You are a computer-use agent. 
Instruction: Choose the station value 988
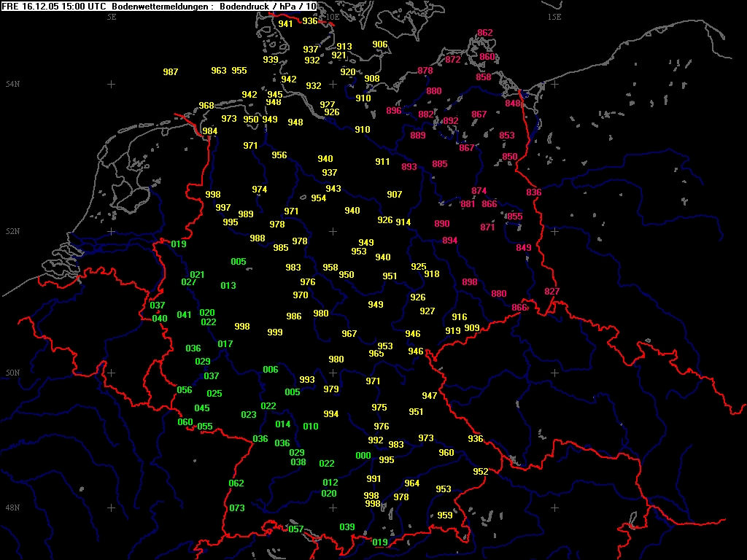click(x=258, y=238)
